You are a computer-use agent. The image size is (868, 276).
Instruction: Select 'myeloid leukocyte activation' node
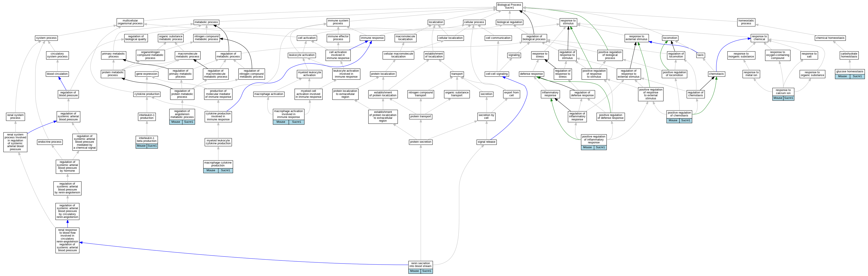tap(310, 74)
